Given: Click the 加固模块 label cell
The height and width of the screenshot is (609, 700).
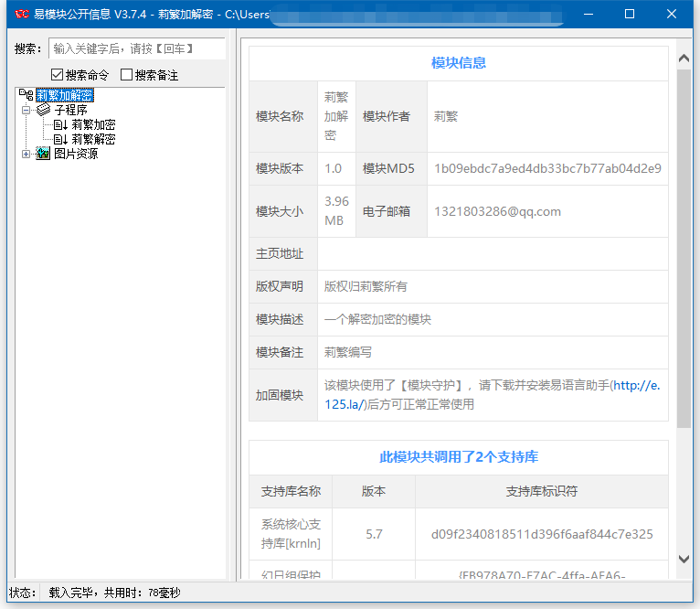Looking at the screenshot, I should (x=283, y=395).
